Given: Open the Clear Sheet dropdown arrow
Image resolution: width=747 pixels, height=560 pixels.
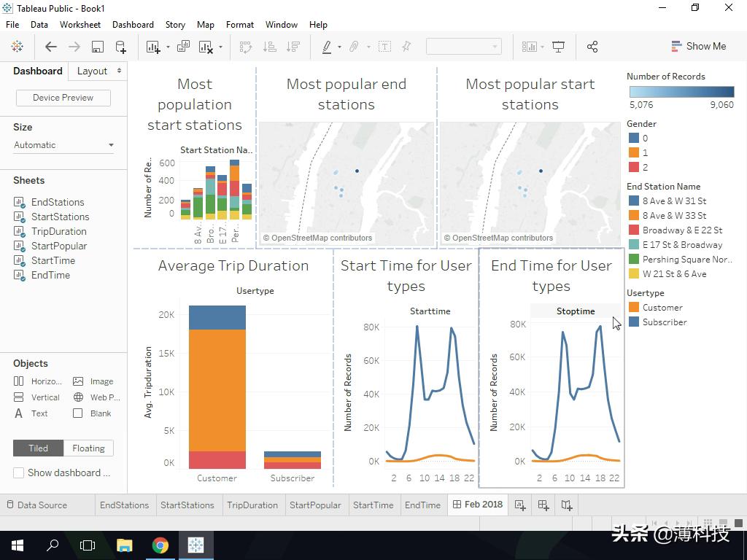Looking at the screenshot, I should point(220,47).
